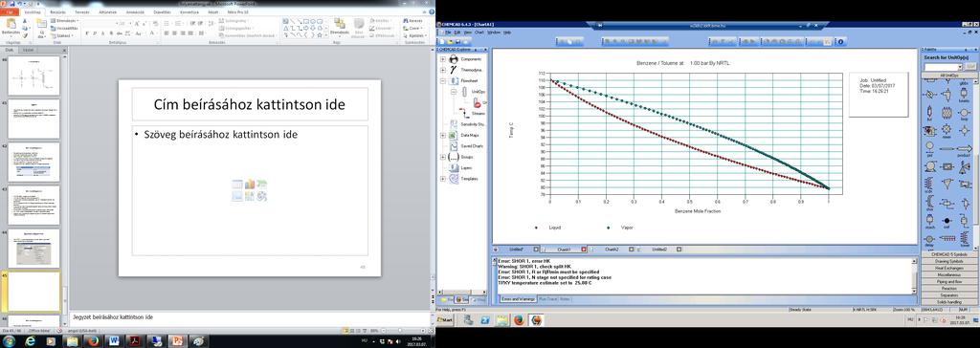This screenshot has width=980, height=348.
Task: Switch to the Chart1 document tab
Action: pos(564,250)
